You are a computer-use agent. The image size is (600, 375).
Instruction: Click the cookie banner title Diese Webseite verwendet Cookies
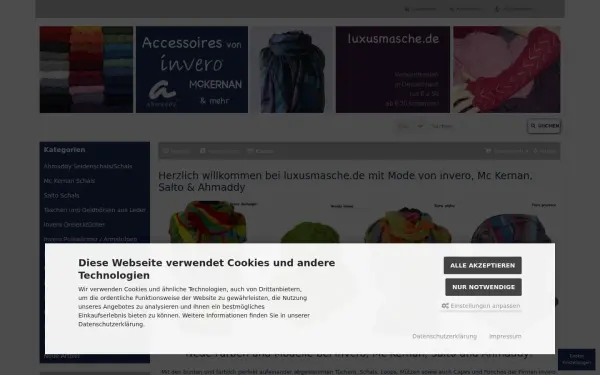click(207, 269)
